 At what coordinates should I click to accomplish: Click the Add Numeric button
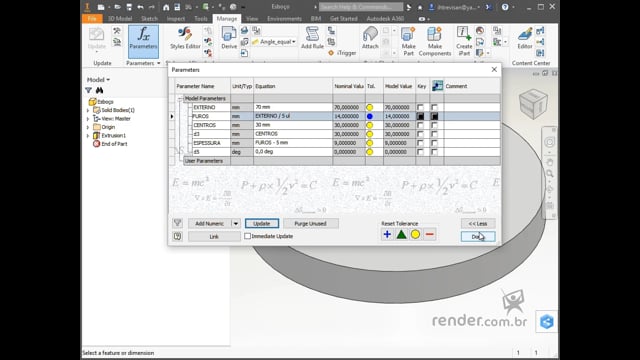click(209, 224)
